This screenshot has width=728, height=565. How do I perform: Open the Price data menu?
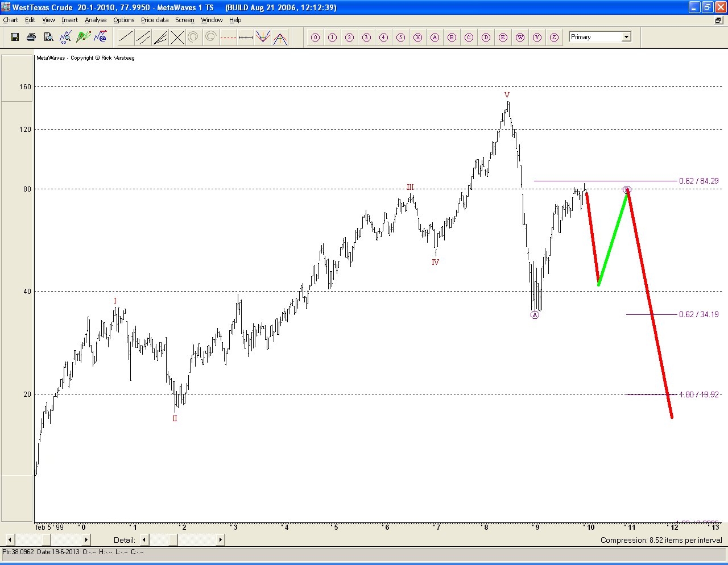click(x=155, y=20)
